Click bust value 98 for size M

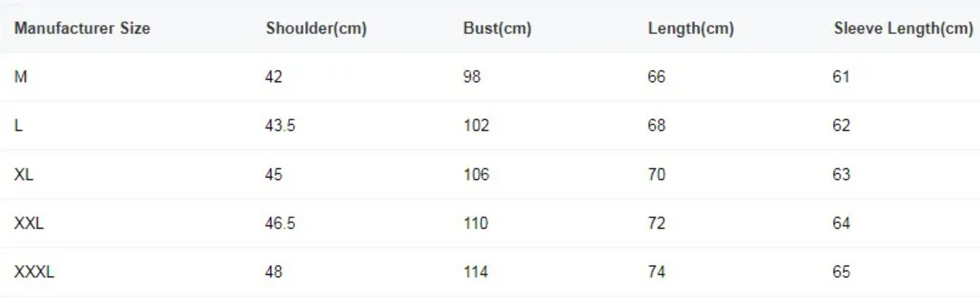472,77
